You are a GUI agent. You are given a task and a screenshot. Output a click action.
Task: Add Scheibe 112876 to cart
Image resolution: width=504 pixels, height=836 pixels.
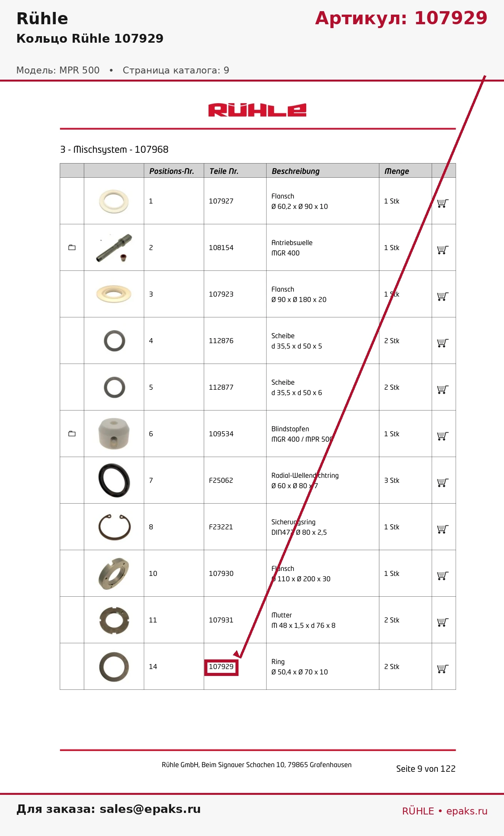click(x=443, y=343)
